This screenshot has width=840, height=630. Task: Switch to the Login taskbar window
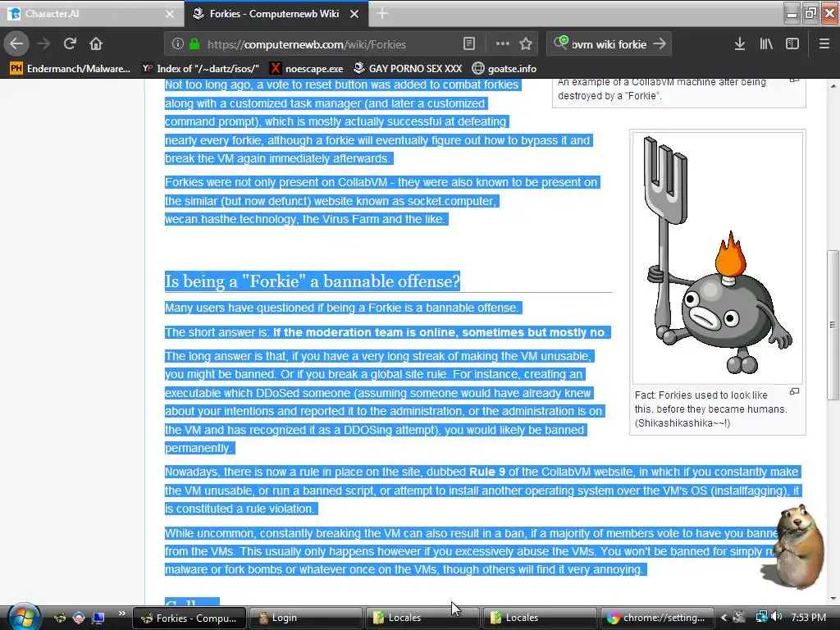(x=306, y=619)
